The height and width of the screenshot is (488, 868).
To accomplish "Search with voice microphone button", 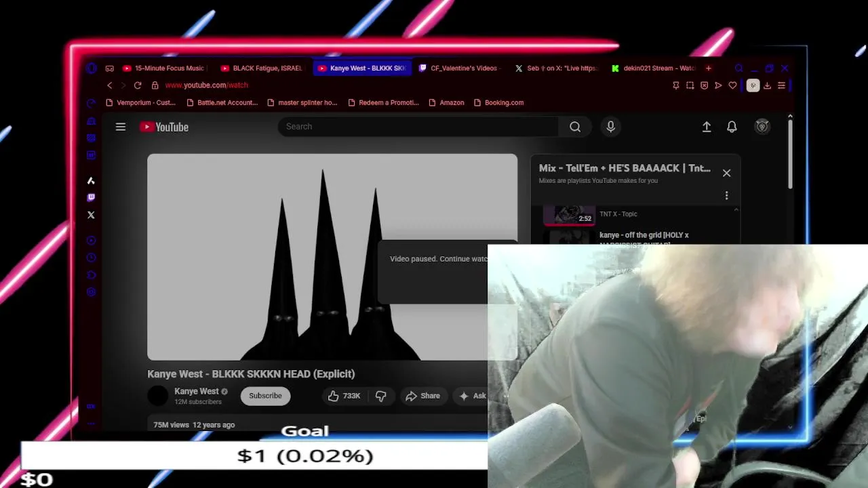I will [610, 127].
